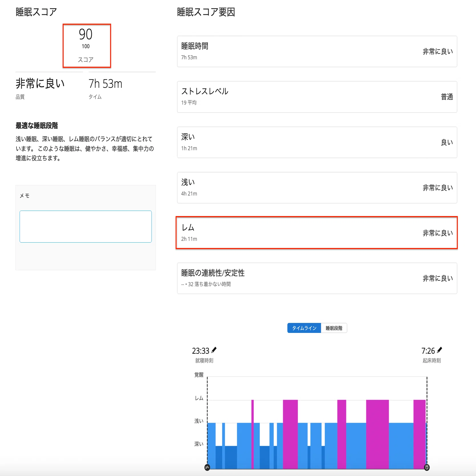Click the 7h 53m タイム value
Image resolution: width=476 pixels, height=476 pixels.
click(x=105, y=84)
